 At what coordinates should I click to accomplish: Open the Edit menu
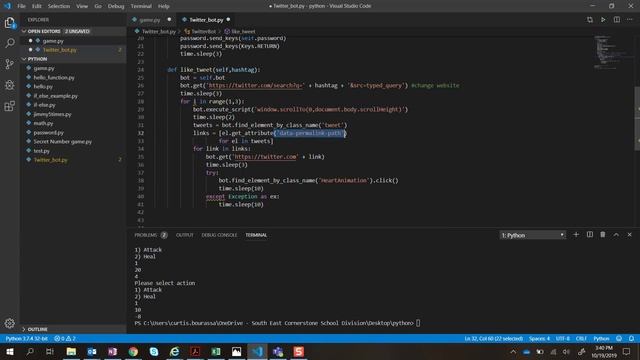37,6
